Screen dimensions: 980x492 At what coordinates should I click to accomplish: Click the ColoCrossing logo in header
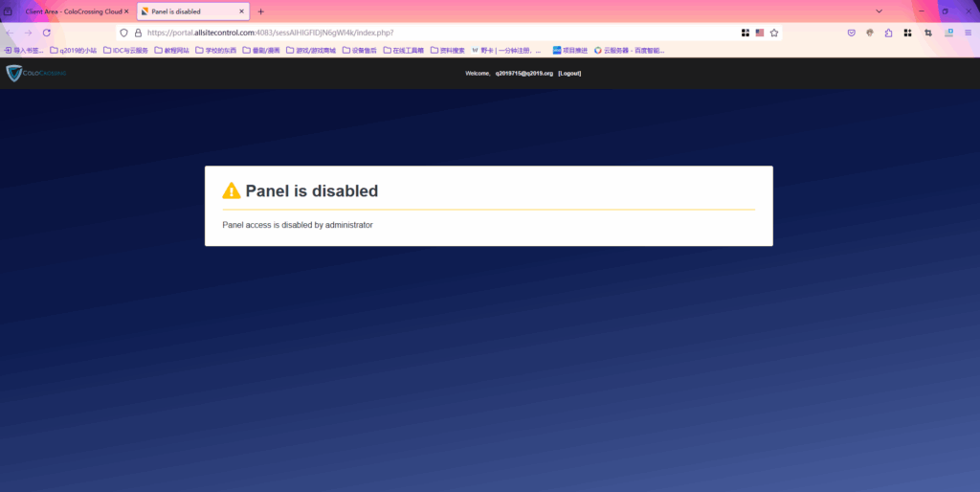pos(36,74)
